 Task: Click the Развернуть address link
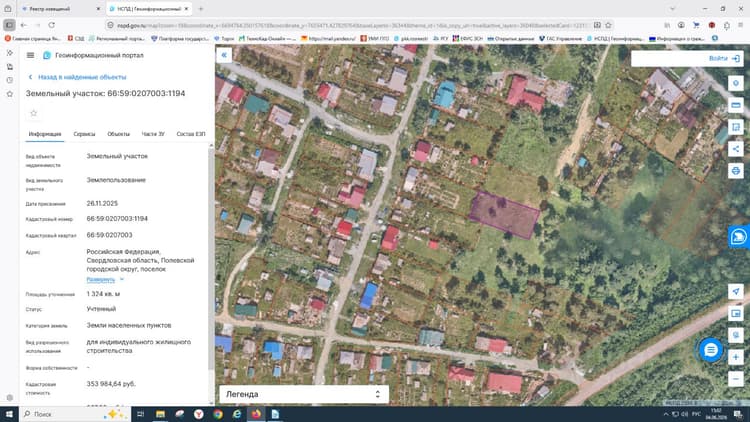coord(100,279)
